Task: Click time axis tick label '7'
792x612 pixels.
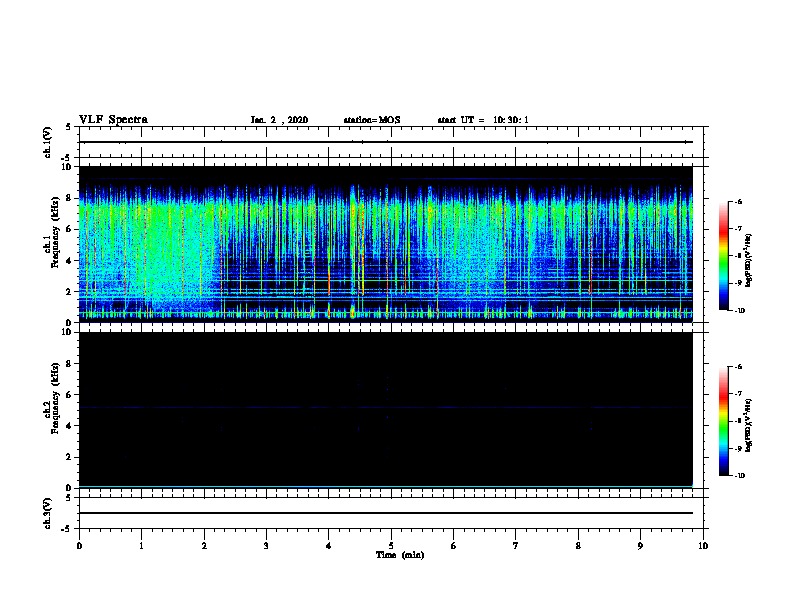Action: pos(516,546)
